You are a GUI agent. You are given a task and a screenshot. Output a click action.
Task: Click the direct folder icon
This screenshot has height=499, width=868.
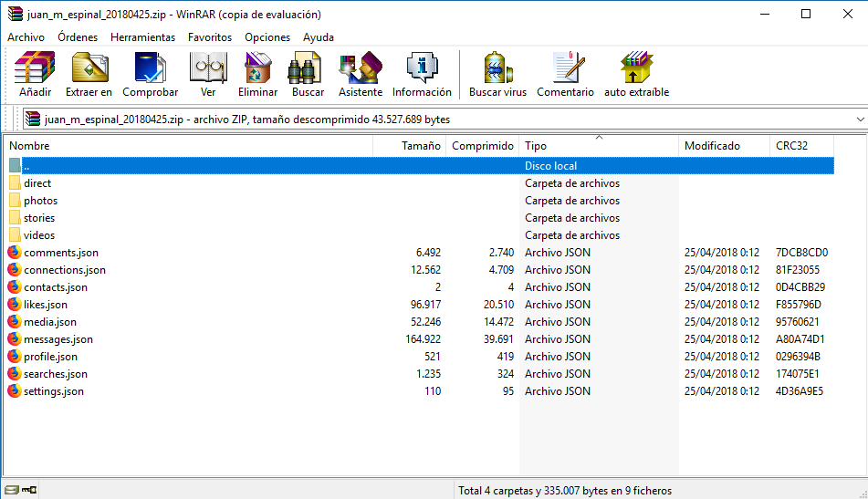[x=15, y=183]
